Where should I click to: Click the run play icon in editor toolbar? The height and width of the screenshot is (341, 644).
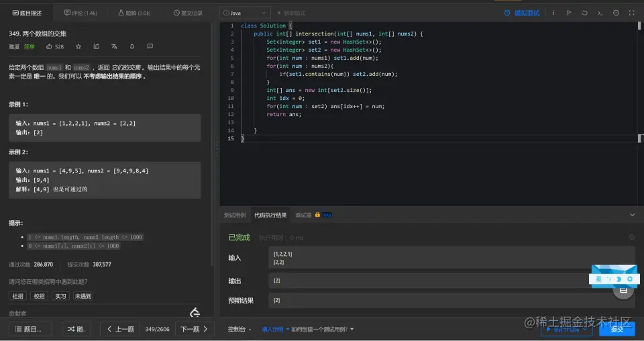point(569,13)
